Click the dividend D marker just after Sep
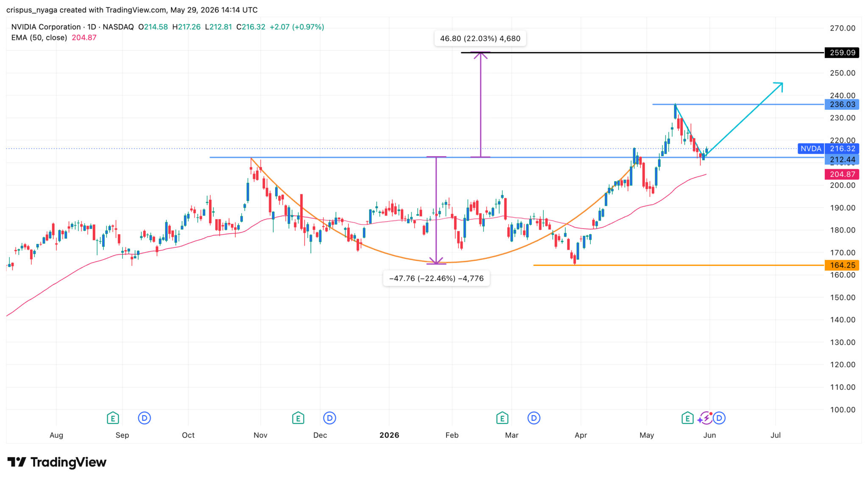 pos(145,418)
